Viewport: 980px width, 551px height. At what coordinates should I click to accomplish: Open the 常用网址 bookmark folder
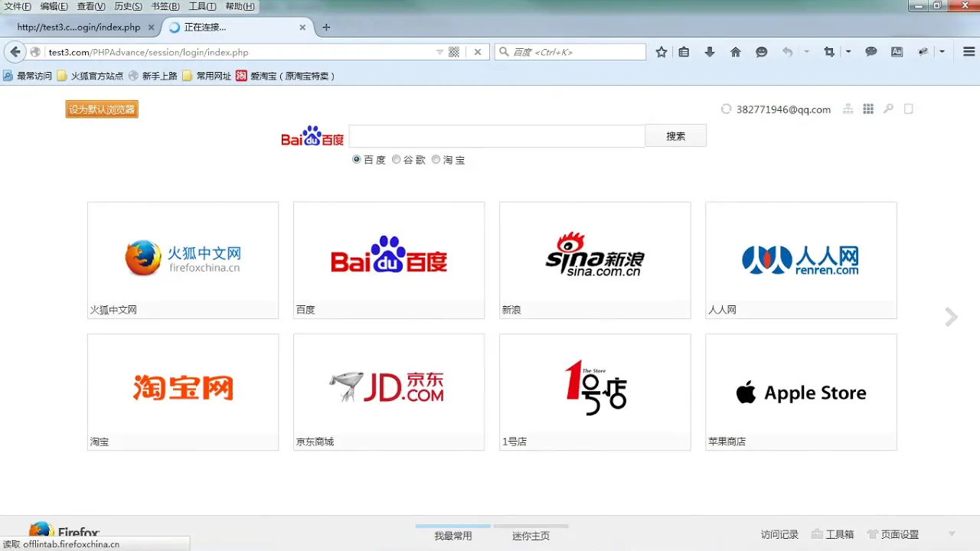[x=207, y=76]
